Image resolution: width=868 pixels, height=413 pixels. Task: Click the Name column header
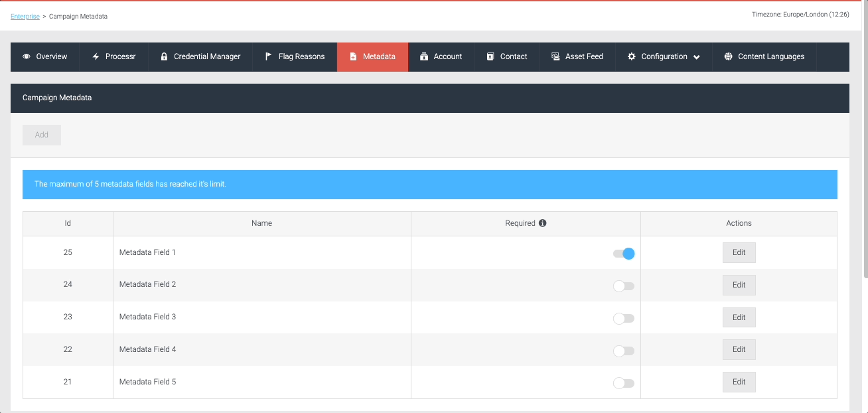[262, 224]
